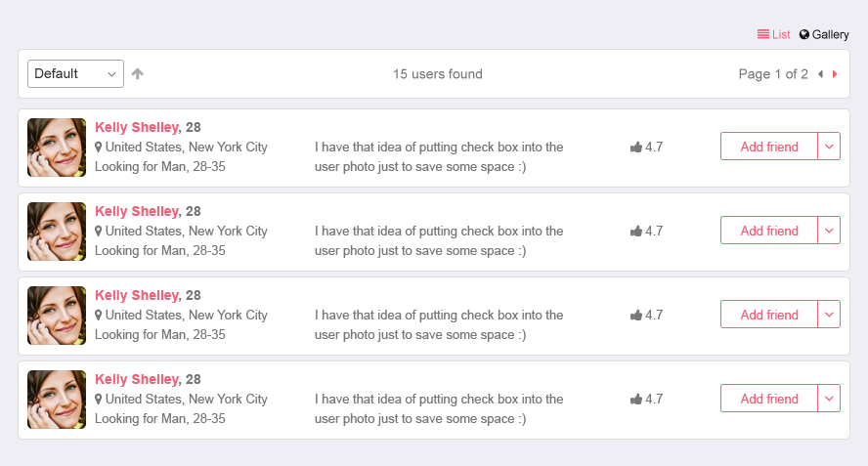The image size is (868, 466).
Task: Click the sort direction up arrow icon
Action: pyautogui.click(x=138, y=74)
